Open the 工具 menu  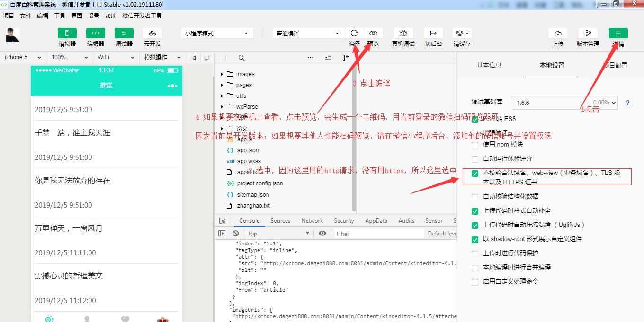(60, 16)
